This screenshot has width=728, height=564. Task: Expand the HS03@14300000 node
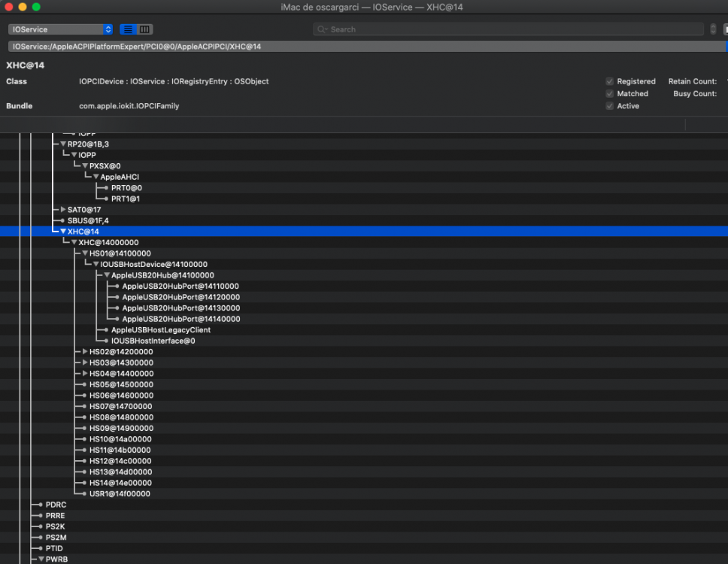(x=85, y=362)
